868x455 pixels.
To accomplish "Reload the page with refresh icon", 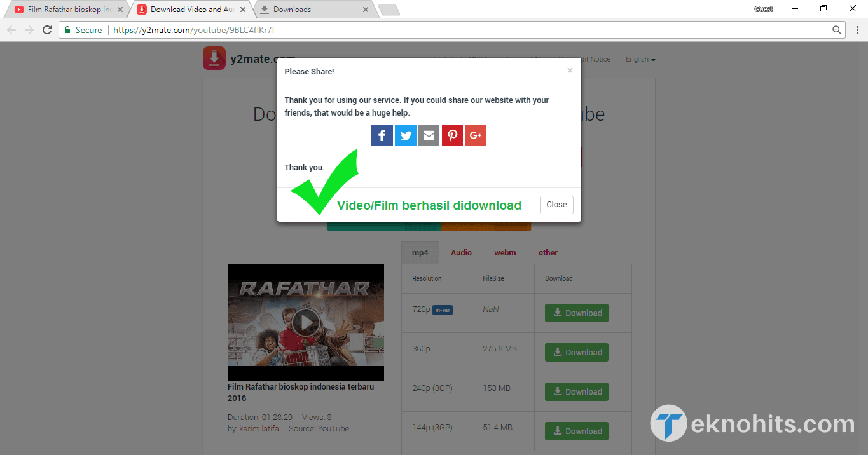I will (x=47, y=30).
